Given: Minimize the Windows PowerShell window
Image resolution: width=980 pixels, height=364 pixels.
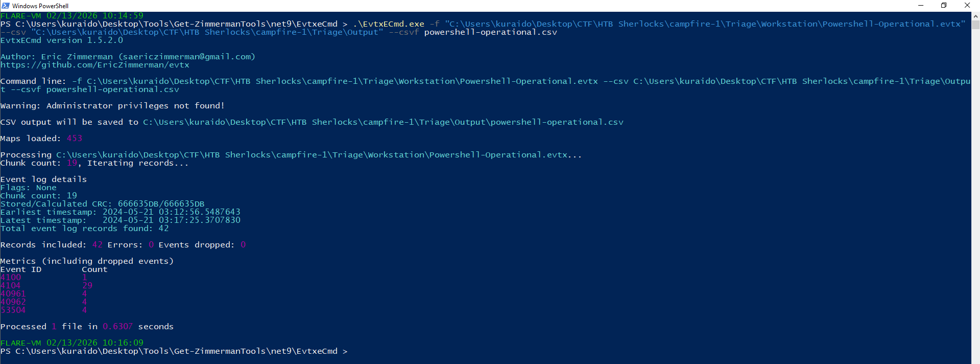Looking at the screenshot, I should tap(921, 6).
